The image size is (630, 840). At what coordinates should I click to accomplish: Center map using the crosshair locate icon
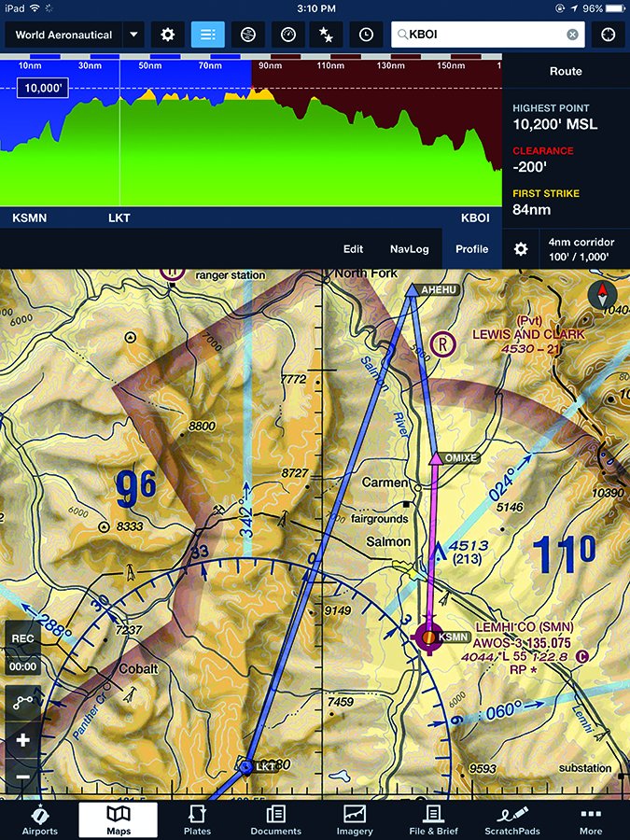609,35
